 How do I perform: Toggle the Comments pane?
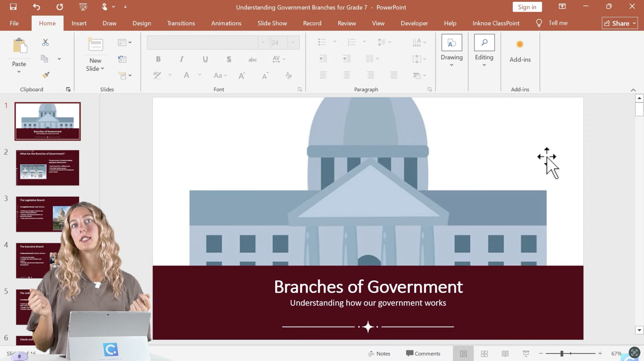423,353
